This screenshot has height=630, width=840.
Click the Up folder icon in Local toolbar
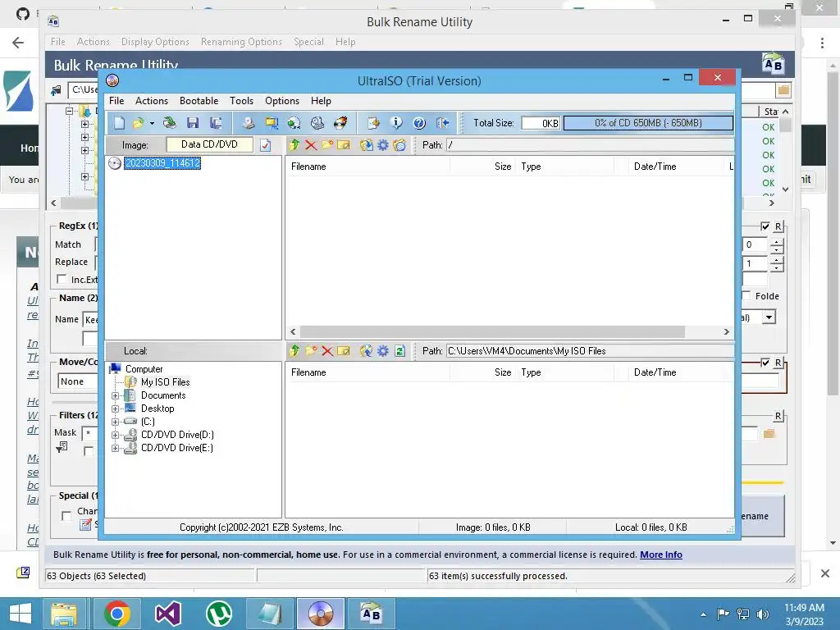(294, 351)
